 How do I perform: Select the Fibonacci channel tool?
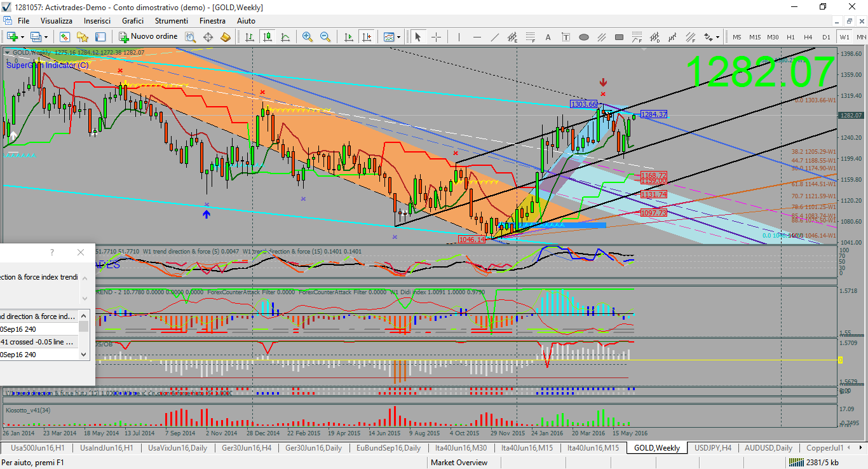pyautogui.click(x=690, y=37)
